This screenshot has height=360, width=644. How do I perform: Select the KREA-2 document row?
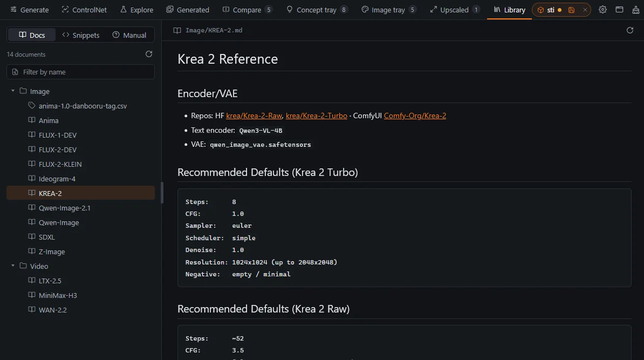point(80,193)
